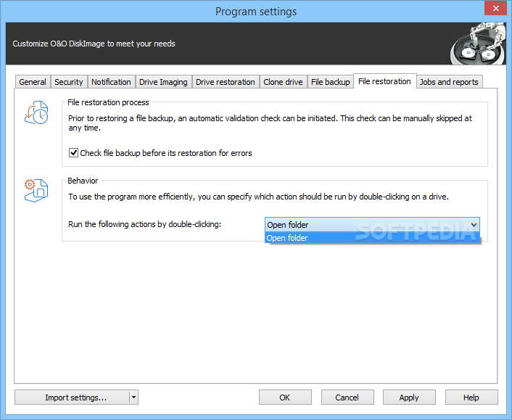Select the File backup tab

click(331, 82)
